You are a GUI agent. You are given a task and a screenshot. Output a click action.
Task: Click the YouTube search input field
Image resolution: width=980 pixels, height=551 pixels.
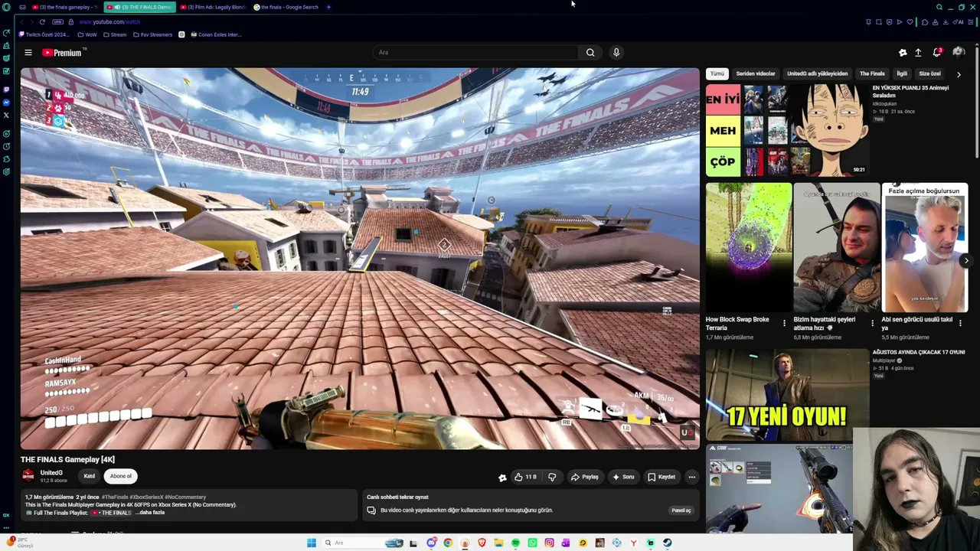pyautogui.click(x=476, y=53)
